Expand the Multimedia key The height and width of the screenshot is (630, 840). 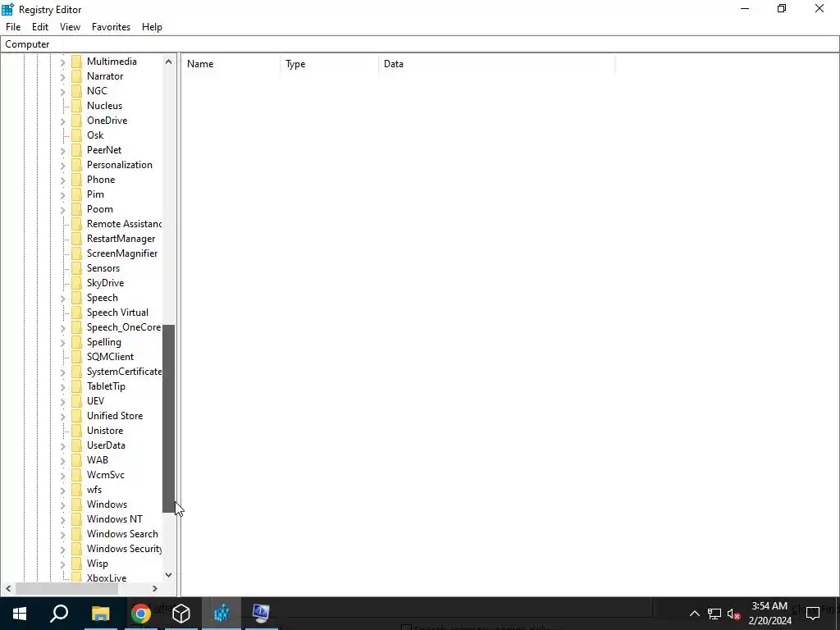point(62,62)
